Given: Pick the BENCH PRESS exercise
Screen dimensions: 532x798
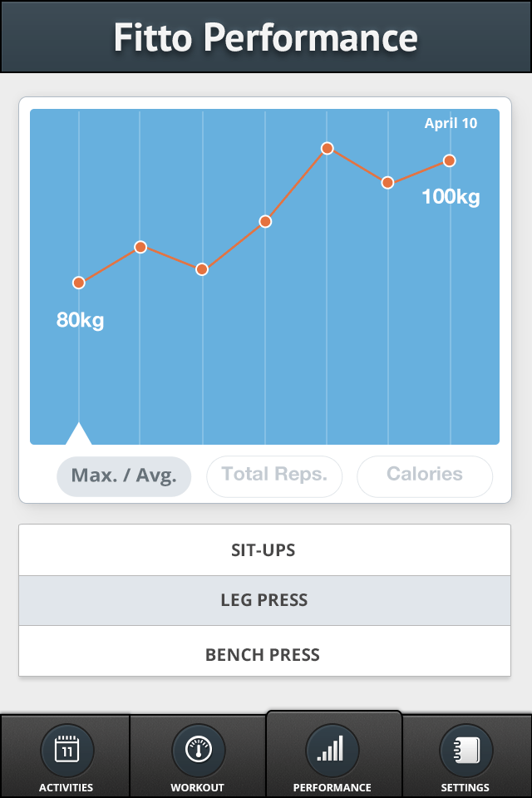Looking at the screenshot, I should (x=264, y=654).
